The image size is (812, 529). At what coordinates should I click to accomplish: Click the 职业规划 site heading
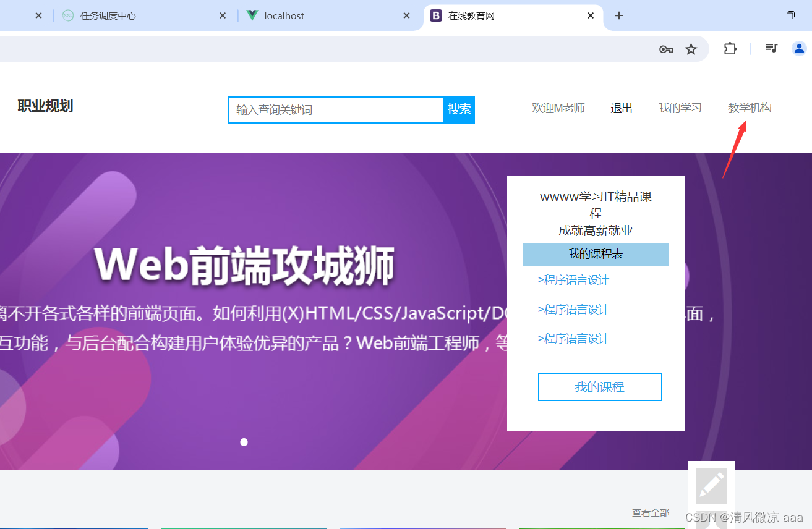click(x=45, y=106)
